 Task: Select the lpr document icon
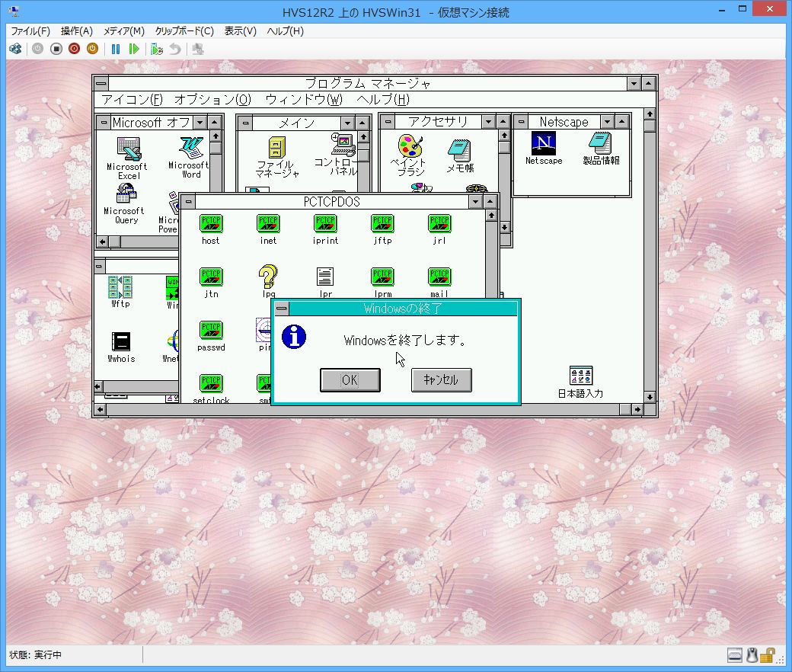pos(325,282)
